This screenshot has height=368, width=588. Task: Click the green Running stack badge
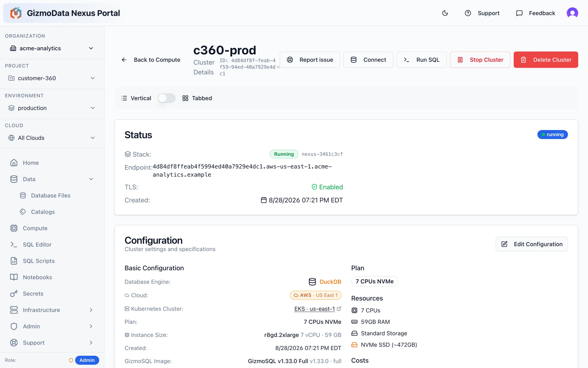coord(284,154)
